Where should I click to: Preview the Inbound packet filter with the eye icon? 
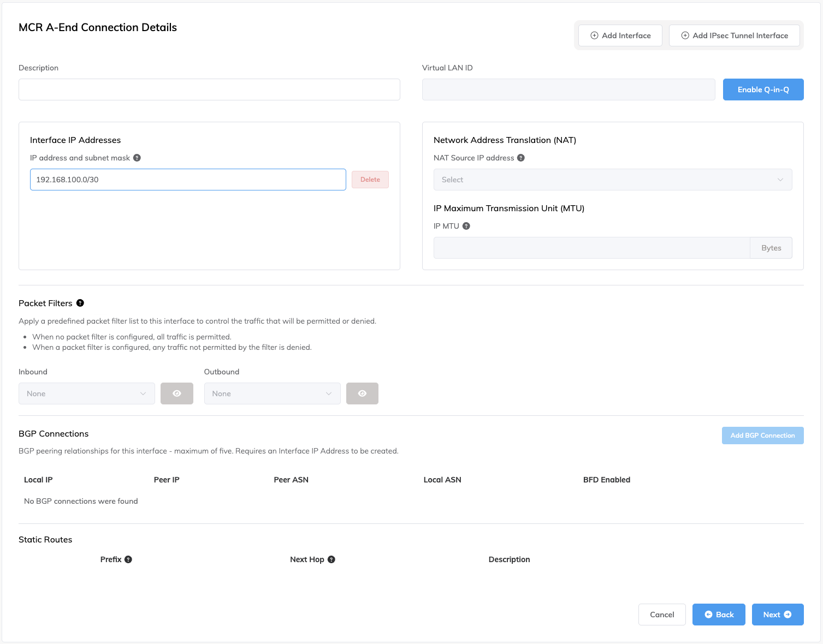click(176, 393)
